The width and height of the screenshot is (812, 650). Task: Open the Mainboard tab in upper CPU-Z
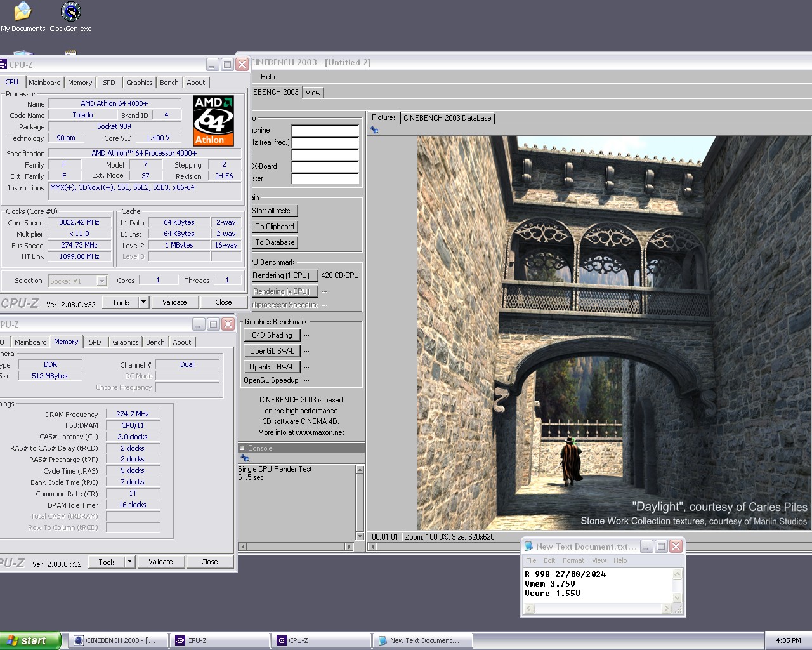44,83
